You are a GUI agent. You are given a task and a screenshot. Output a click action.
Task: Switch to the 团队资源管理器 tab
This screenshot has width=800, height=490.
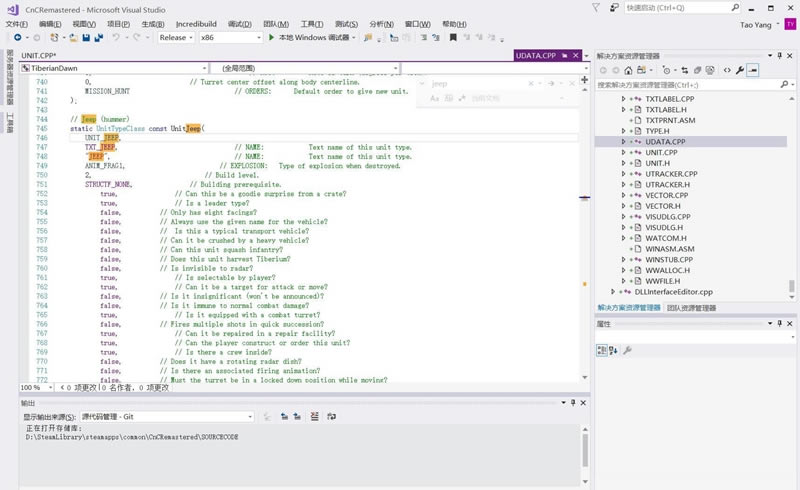pyautogui.click(x=691, y=308)
